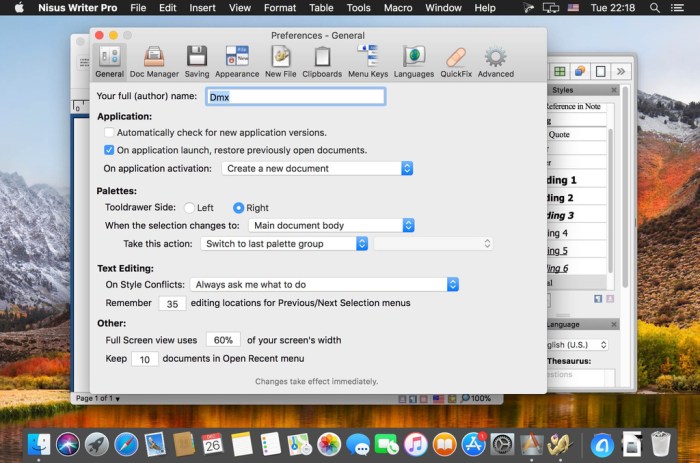Open the New File preferences
Screen dimensions: 700x463
tap(281, 60)
